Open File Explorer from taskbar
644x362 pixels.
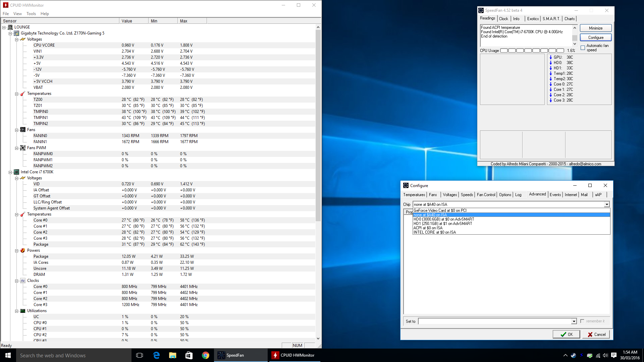click(173, 355)
